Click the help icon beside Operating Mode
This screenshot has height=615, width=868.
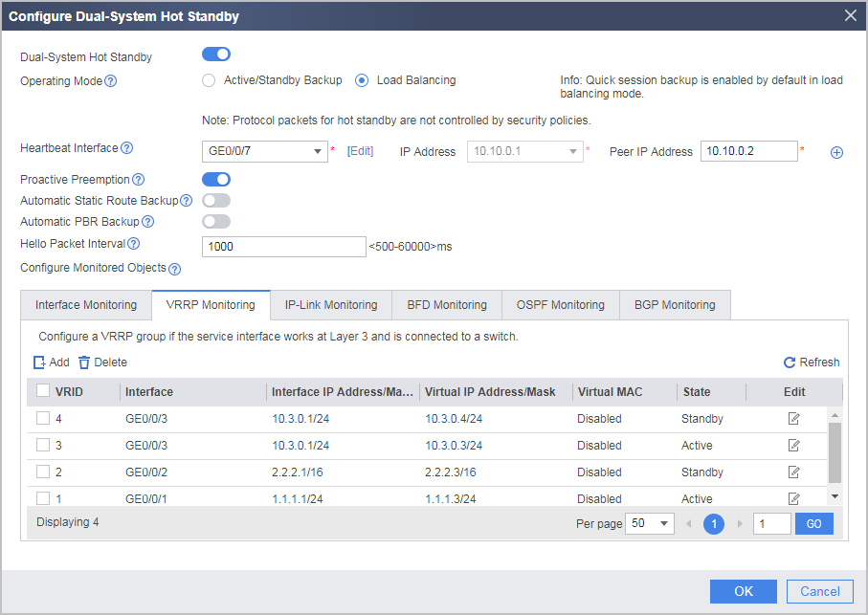[111, 81]
